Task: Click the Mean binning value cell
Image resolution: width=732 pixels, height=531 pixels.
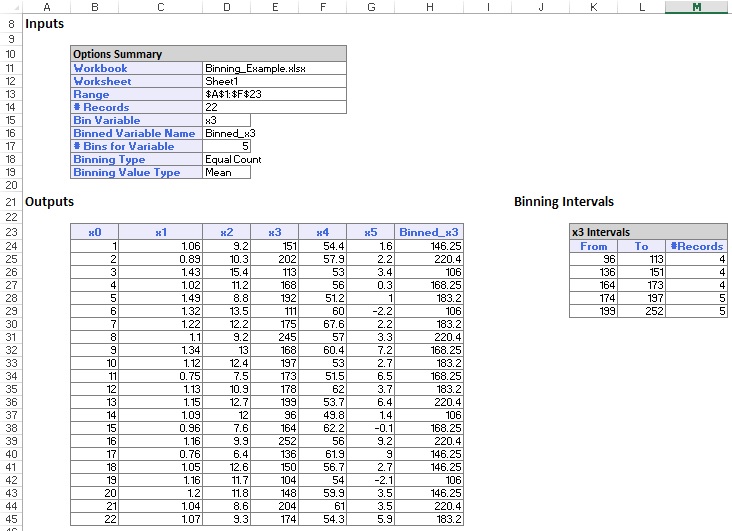Action: click(x=226, y=172)
